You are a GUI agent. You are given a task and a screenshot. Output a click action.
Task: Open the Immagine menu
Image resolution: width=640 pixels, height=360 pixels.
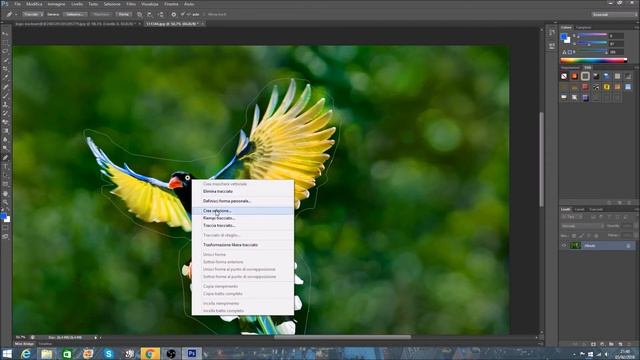click(56, 4)
